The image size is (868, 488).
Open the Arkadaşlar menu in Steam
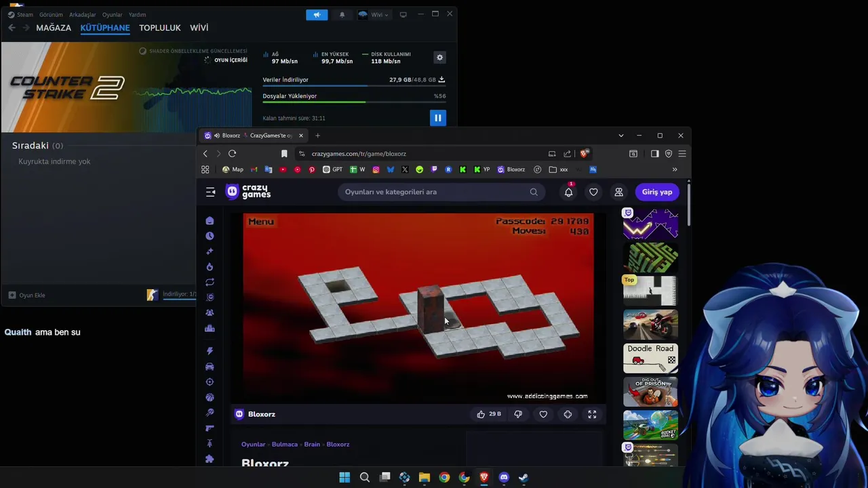[x=82, y=14]
